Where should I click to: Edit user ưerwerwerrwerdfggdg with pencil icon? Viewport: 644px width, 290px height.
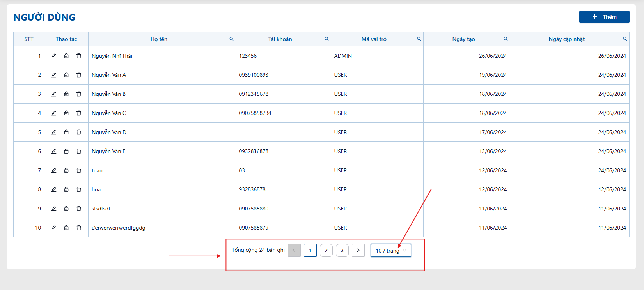click(54, 228)
